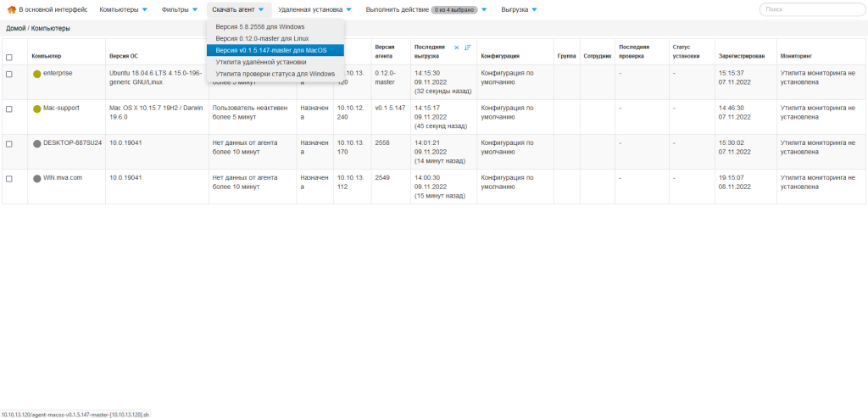Screen dimensions: 868x418
Task: Click the clear sort X icon
Action: [457, 47]
